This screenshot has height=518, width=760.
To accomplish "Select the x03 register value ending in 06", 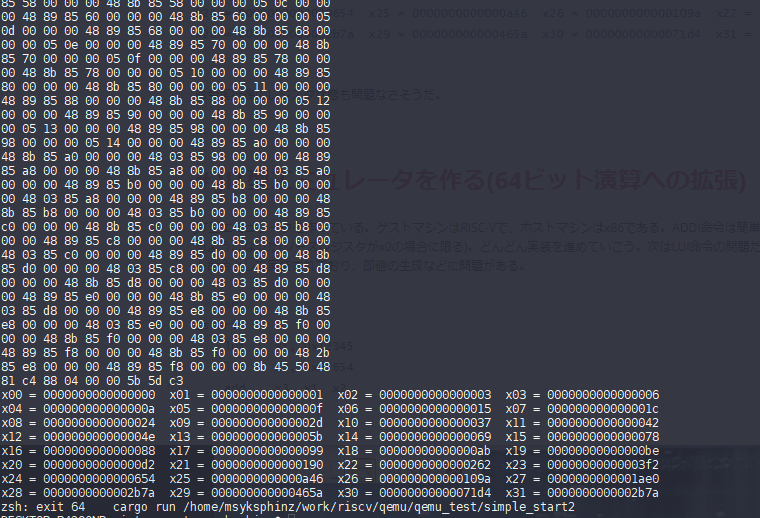I will click(x=603, y=395).
